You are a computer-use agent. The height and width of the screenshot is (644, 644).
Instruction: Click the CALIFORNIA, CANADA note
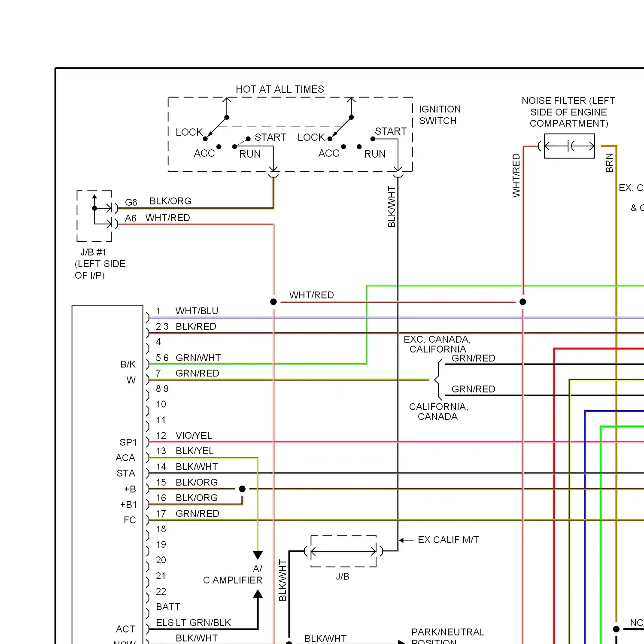[x=438, y=411]
